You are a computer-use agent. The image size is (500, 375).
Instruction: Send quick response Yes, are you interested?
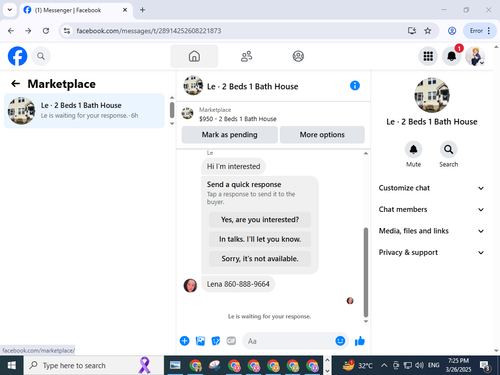(x=260, y=220)
